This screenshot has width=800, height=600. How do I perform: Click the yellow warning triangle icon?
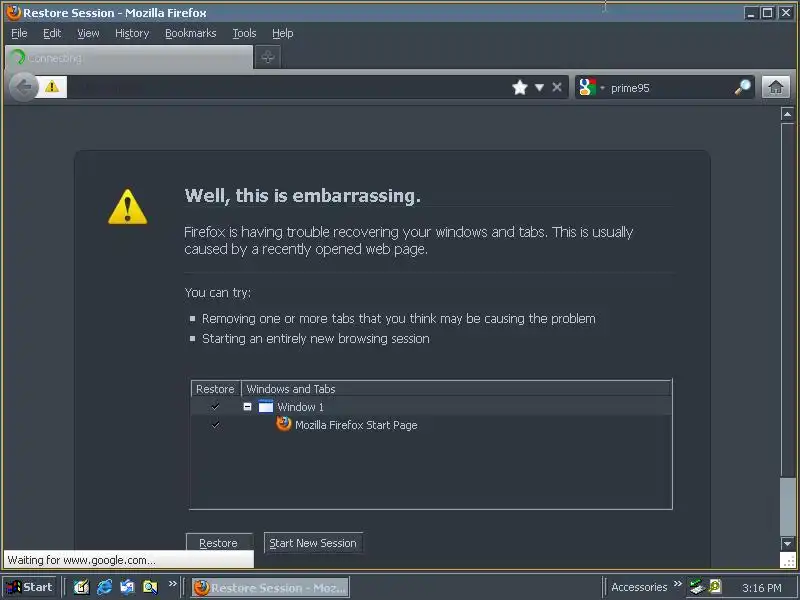coord(128,207)
